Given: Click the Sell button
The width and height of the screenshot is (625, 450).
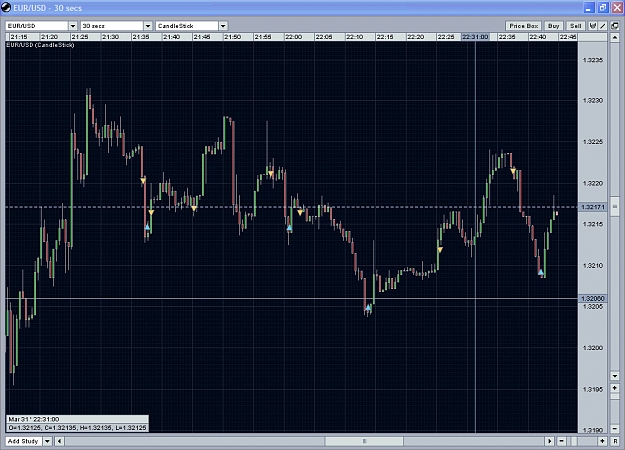Looking at the screenshot, I should pyautogui.click(x=576, y=26).
